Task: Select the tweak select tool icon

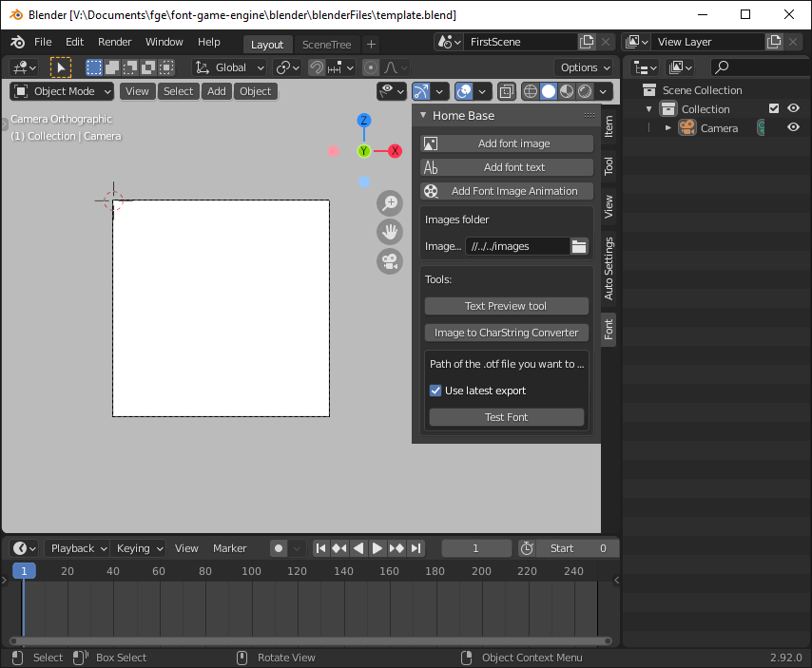Action: coord(61,67)
